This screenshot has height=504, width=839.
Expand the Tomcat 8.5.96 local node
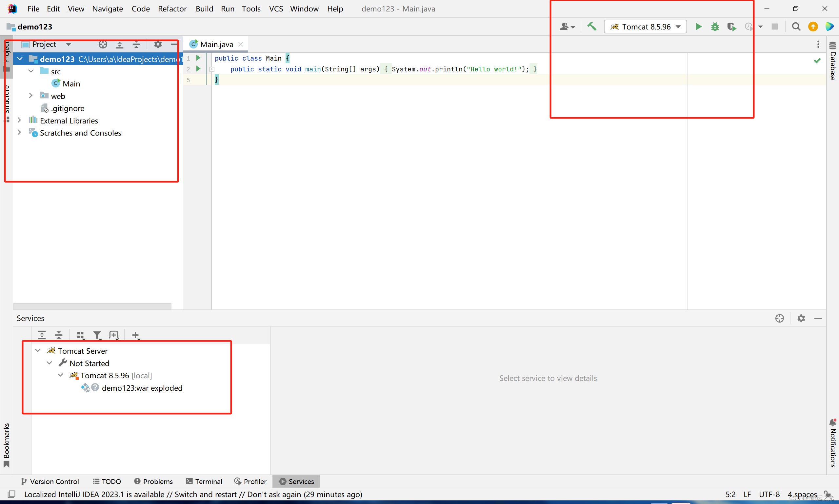[x=60, y=375]
